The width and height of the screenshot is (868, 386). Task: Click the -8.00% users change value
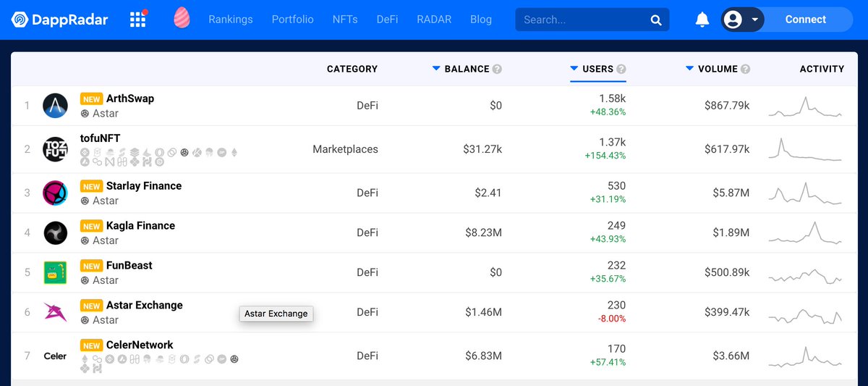[611, 319]
